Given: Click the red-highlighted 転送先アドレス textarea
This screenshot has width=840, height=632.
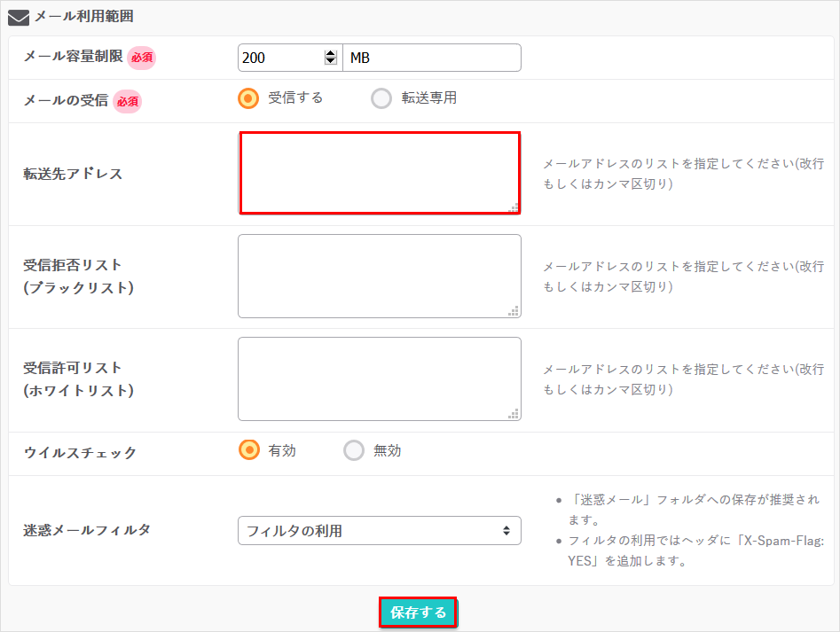Looking at the screenshot, I should pyautogui.click(x=380, y=172).
